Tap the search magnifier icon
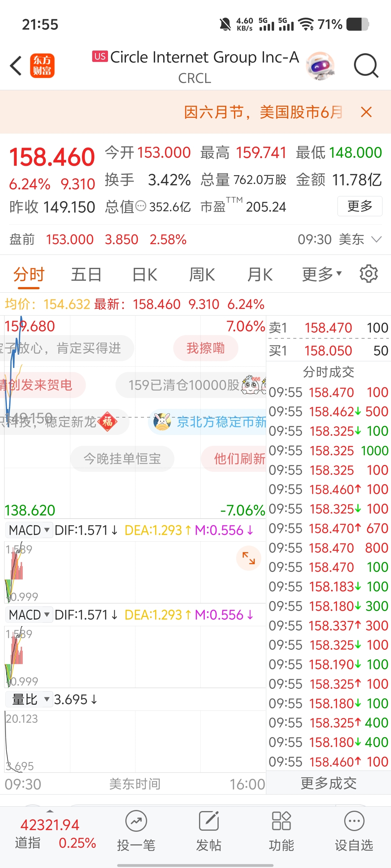 (x=366, y=66)
